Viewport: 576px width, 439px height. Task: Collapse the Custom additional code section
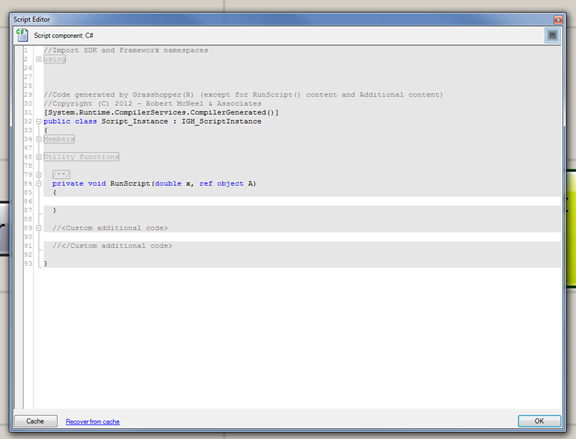click(x=39, y=228)
